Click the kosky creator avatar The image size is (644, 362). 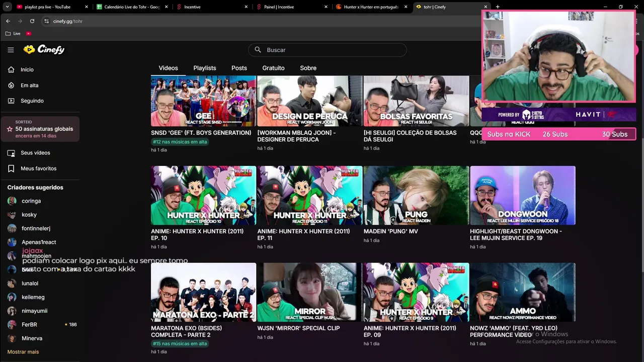pyautogui.click(x=12, y=215)
